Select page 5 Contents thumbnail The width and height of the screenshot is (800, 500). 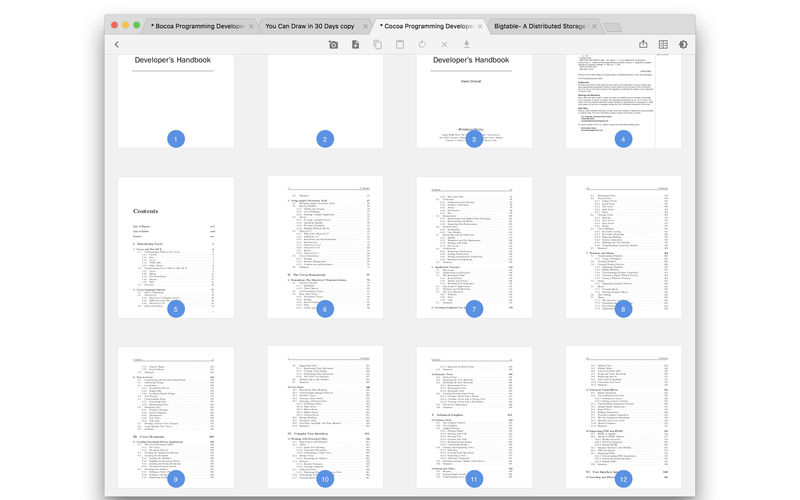176,247
